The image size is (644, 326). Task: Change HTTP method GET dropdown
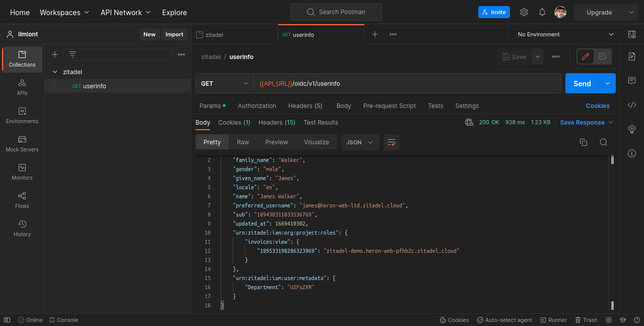(x=224, y=83)
